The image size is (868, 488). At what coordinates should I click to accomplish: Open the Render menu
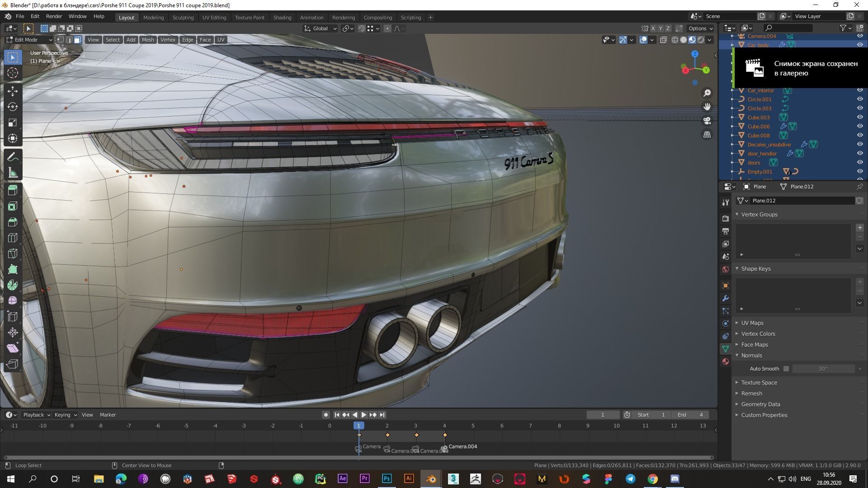tap(54, 16)
